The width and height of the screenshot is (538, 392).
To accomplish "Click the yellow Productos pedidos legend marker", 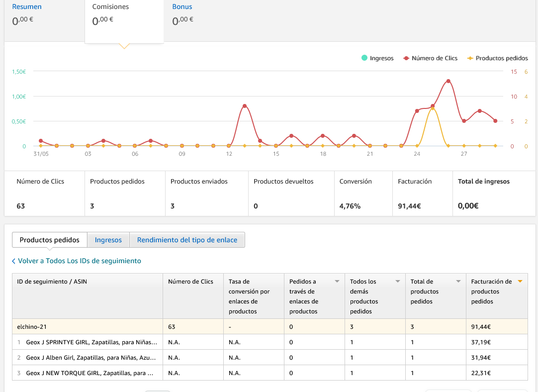I will coord(470,58).
